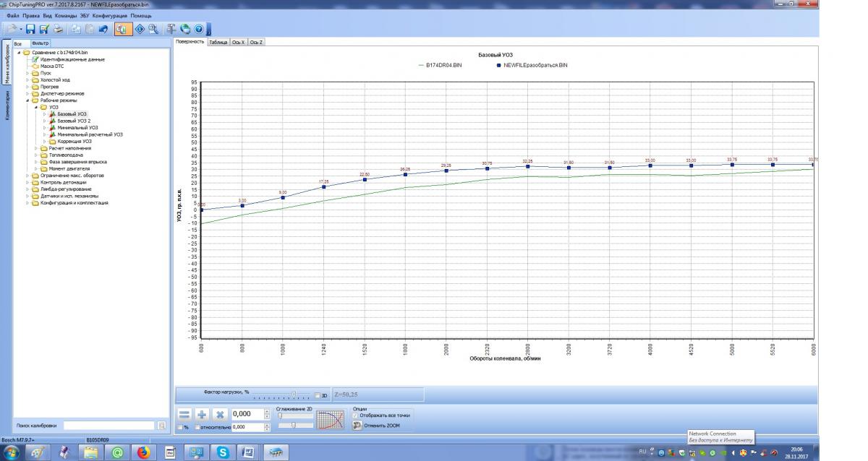Click the 'Поиск калибровки' search field
The width and height of the screenshot is (868, 461).
pos(109,426)
